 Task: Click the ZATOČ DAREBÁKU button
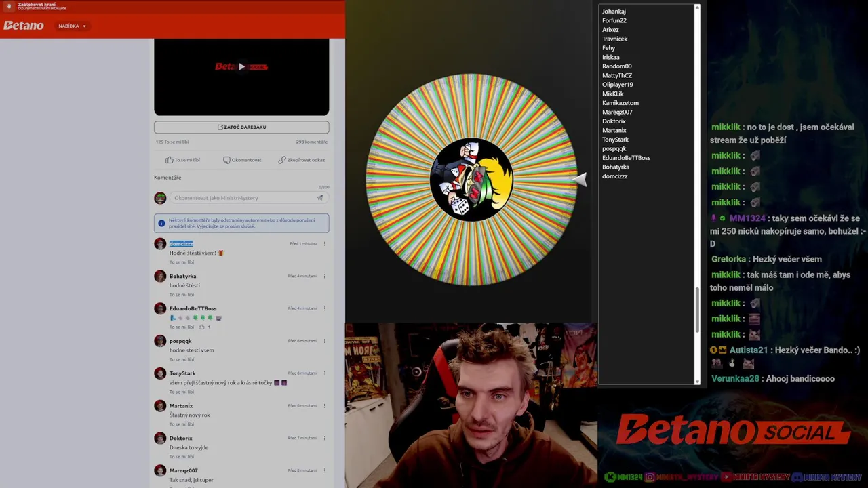click(241, 127)
